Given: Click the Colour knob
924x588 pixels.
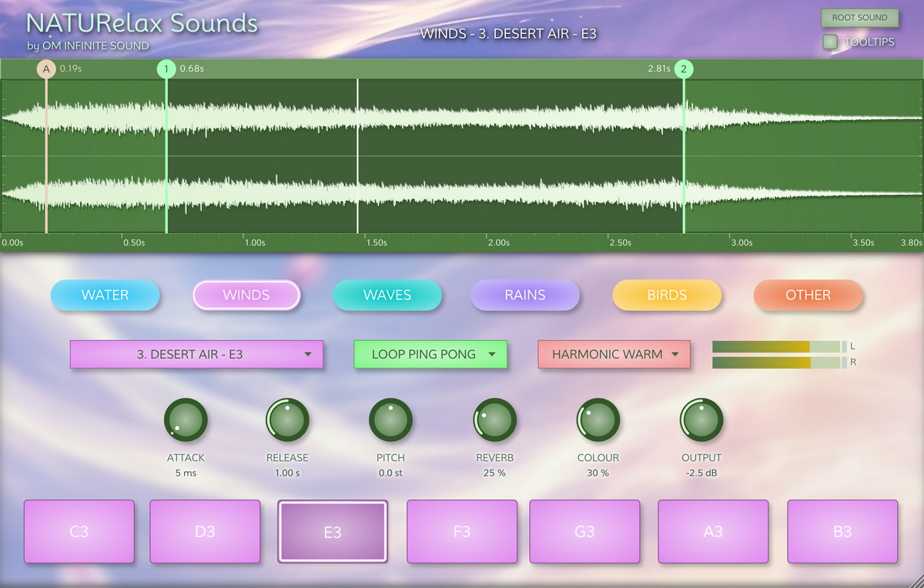Looking at the screenshot, I should [598, 420].
